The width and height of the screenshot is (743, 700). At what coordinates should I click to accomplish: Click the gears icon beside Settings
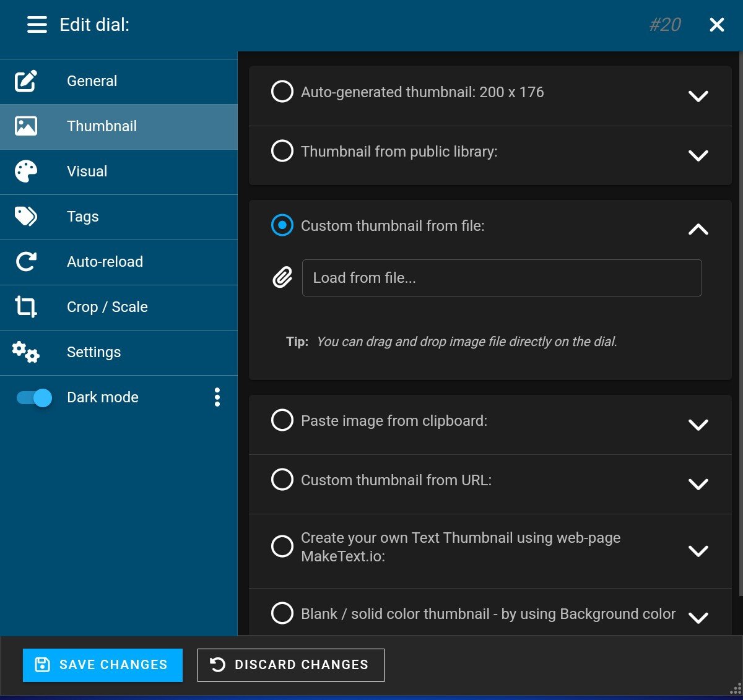click(26, 352)
